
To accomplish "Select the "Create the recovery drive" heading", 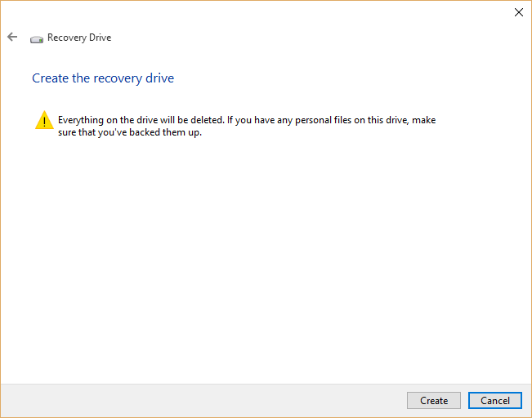I will [103, 78].
